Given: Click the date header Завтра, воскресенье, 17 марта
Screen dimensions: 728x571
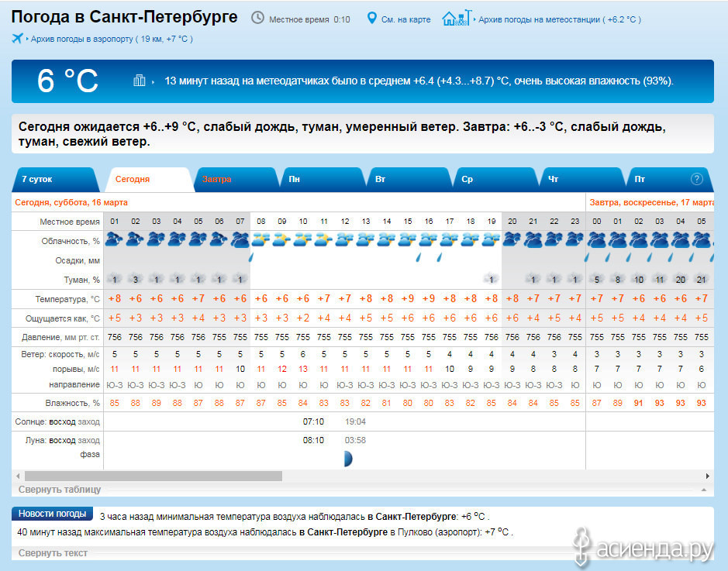Looking at the screenshot, I should (651, 203).
